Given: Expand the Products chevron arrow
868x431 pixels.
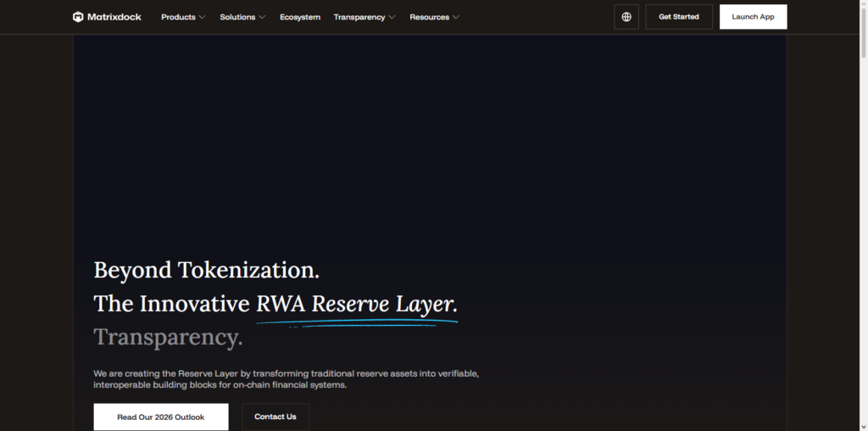Looking at the screenshot, I should (x=202, y=17).
